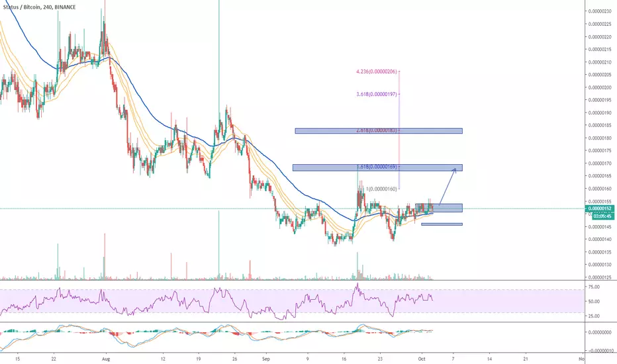Click the 0.00000230 price axis label
617x364 pixels.
pyautogui.click(x=600, y=11)
